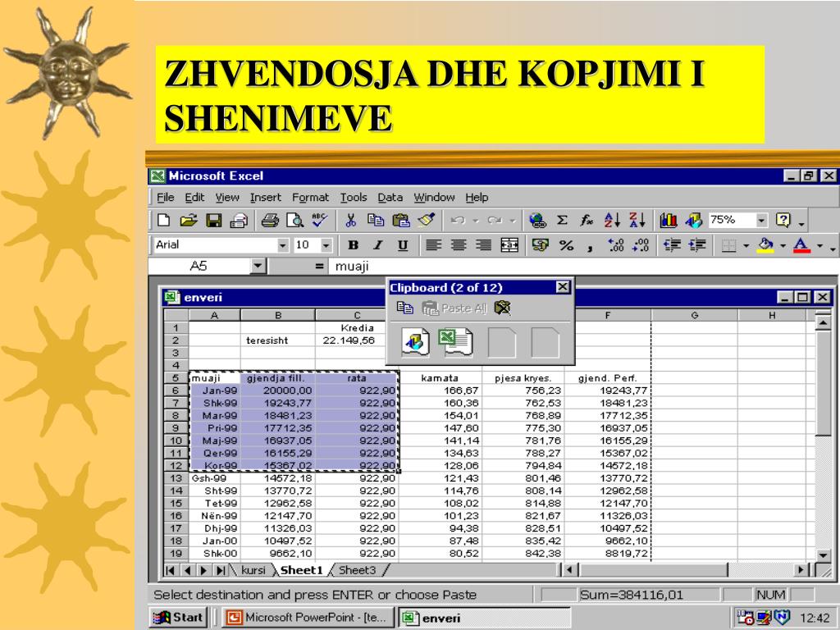Apply Currency style icon
840x630 pixels.
tap(540, 245)
